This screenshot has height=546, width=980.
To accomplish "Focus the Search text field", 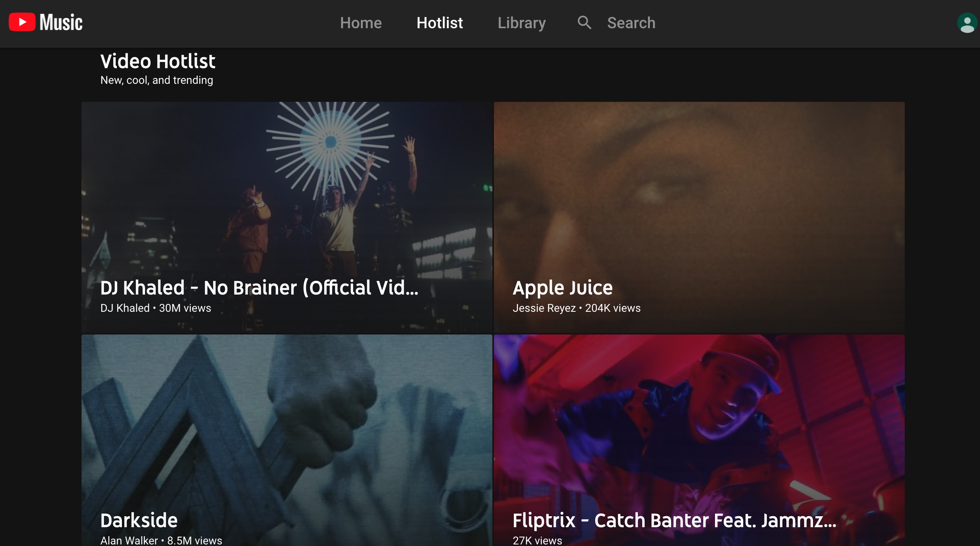I will [631, 23].
